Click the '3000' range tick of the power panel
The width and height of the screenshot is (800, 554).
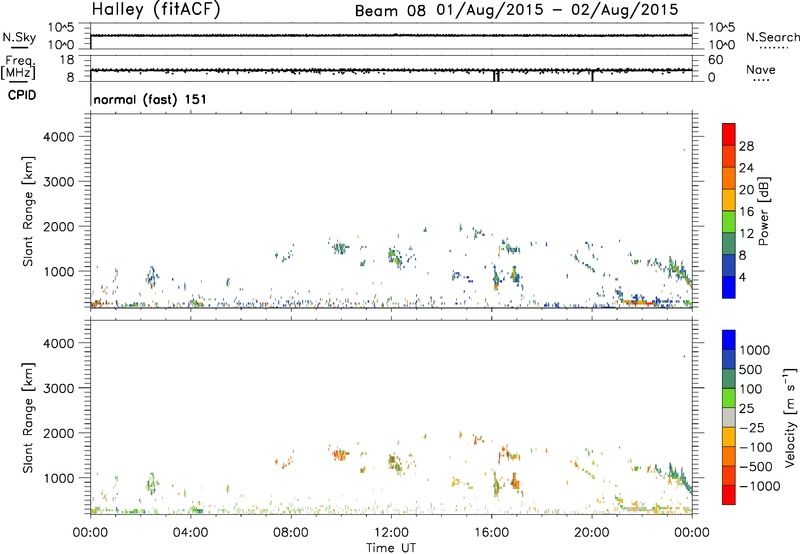(x=59, y=182)
